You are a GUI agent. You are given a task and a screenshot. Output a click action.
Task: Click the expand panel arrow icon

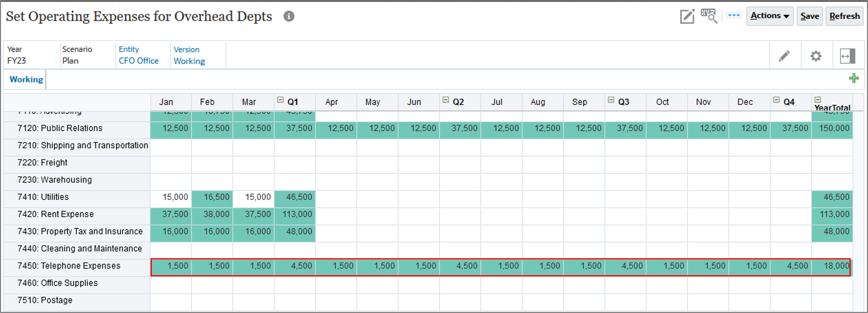[848, 56]
